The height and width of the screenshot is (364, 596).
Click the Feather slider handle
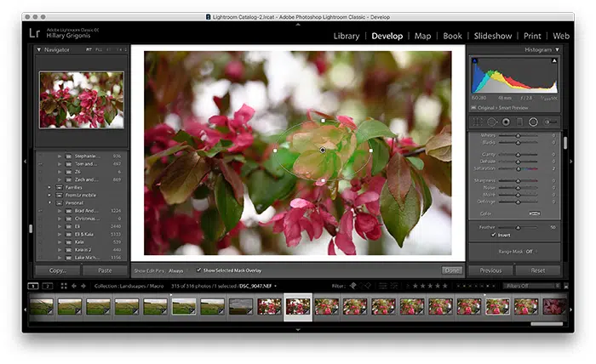coord(518,227)
